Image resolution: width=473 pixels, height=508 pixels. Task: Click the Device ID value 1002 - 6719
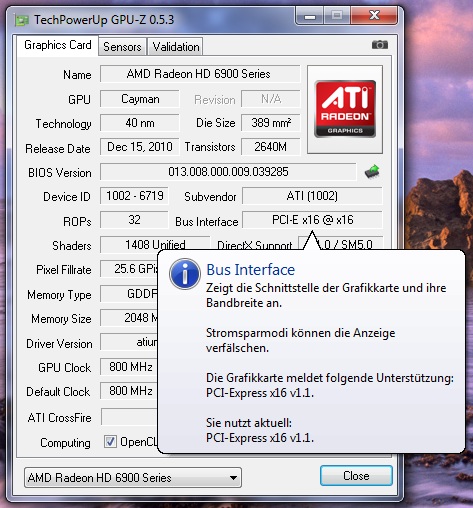click(134, 196)
